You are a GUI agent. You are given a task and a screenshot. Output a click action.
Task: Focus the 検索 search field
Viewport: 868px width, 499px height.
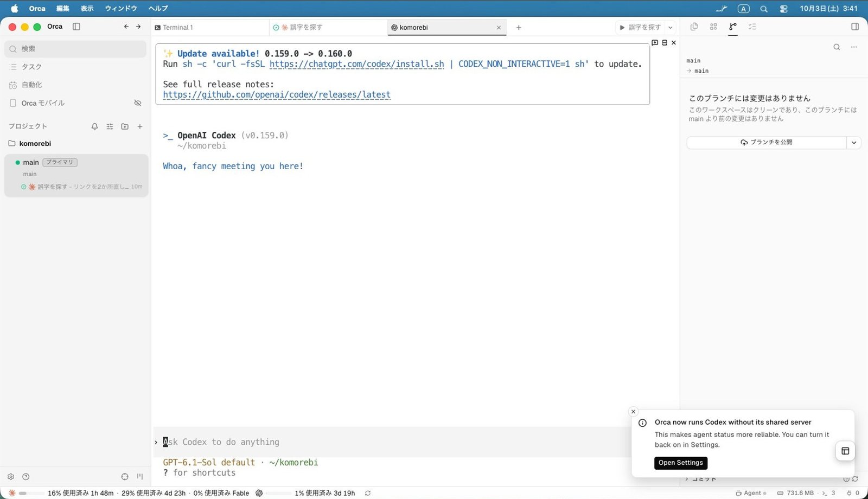click(x=75, y=49)
